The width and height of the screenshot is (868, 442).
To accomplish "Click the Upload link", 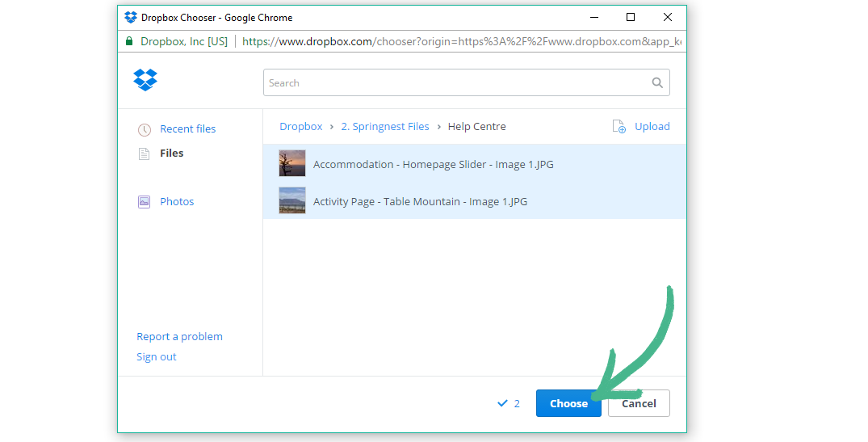I will coord(652,127).
